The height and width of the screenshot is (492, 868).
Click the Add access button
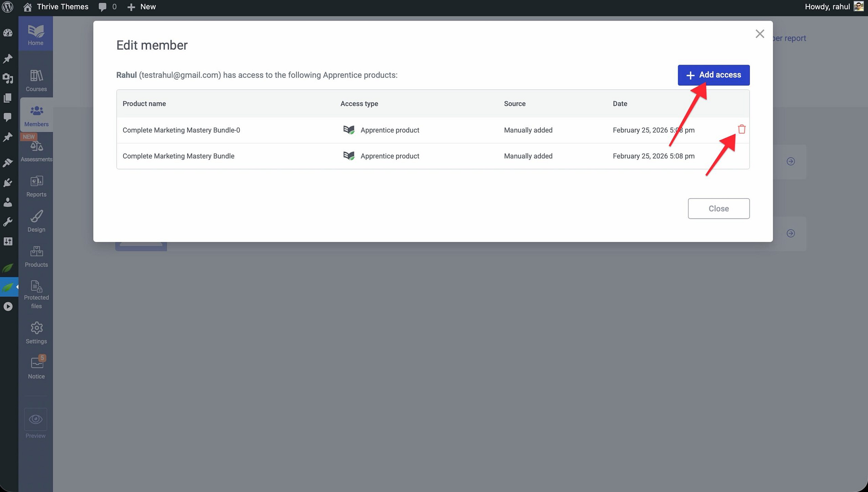(x=713, y=75)
